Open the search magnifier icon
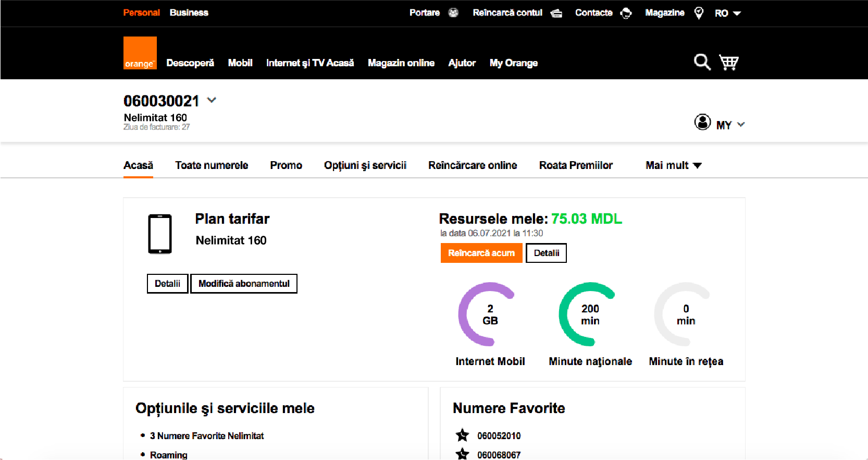The image size is (868, 460). [702, 62]
